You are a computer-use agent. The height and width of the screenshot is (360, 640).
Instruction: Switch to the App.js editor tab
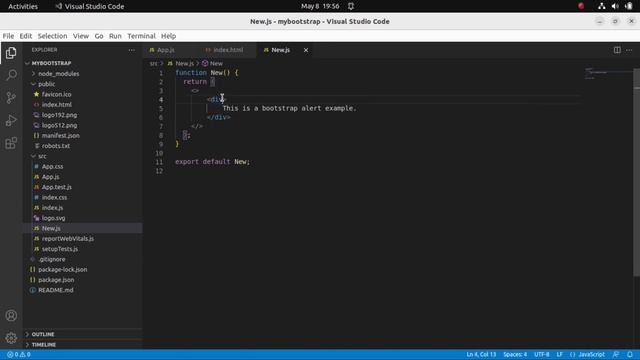click(x=165, y=50)
